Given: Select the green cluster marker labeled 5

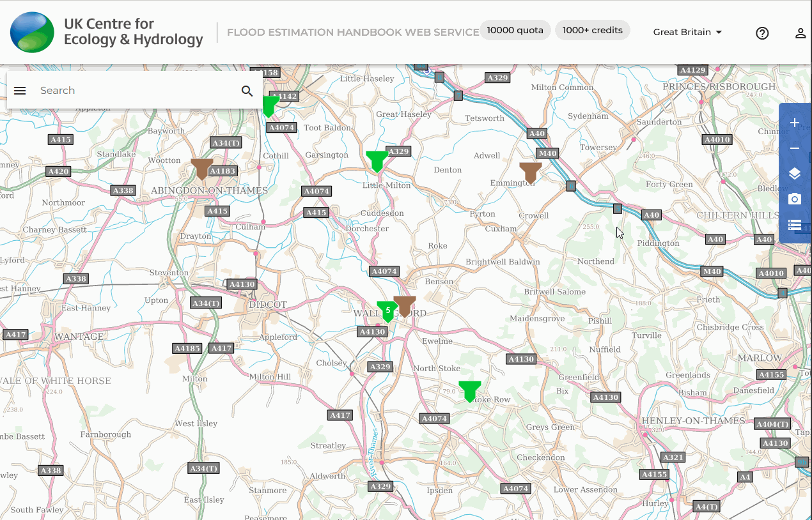Looking at the screenshot, I should [x=387, y=311].
